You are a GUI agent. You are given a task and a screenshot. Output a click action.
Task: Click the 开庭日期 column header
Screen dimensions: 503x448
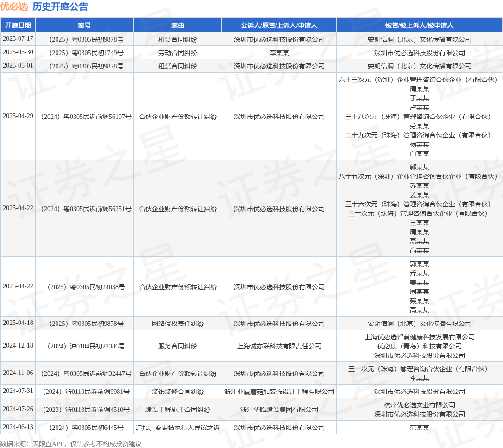point(18,25)
